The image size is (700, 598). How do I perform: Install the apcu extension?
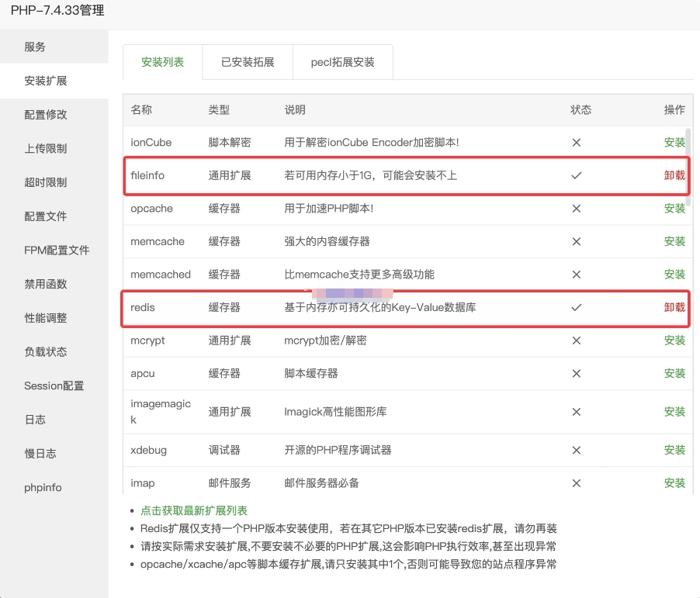click(674, 374)
